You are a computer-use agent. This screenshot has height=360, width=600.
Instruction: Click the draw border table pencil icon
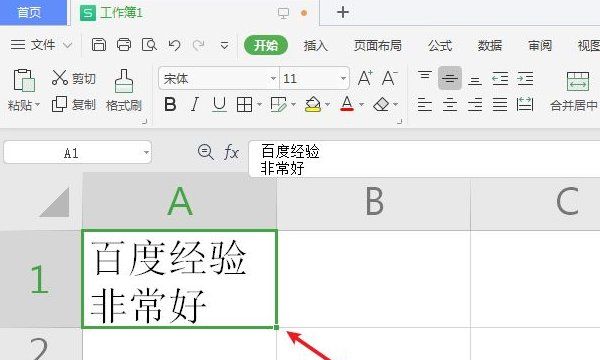click(x=278, y=104)
